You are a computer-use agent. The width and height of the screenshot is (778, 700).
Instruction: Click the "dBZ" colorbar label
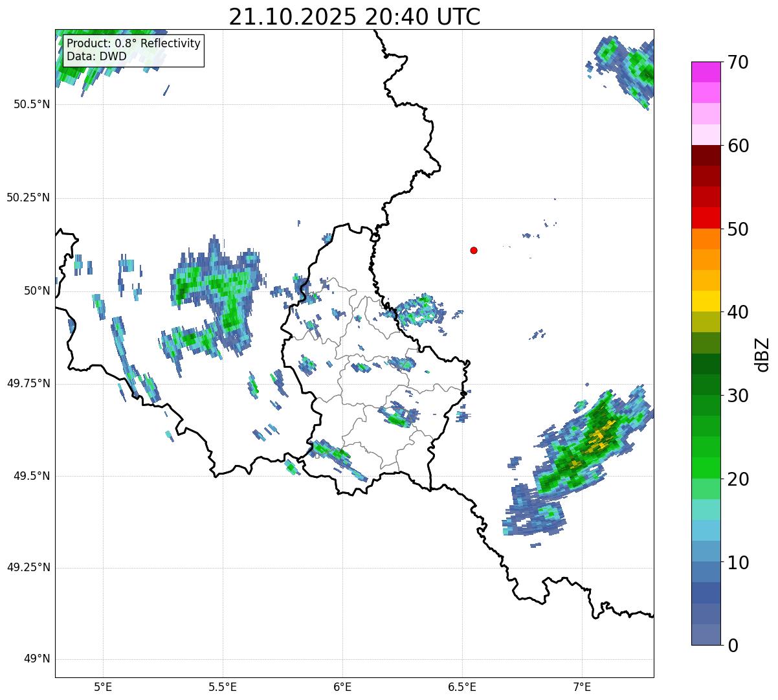click(x=762, y=354)
